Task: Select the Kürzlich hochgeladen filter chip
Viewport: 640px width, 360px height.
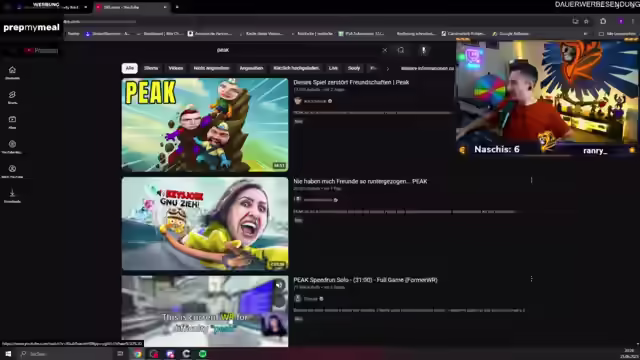Action: (296, 68)
